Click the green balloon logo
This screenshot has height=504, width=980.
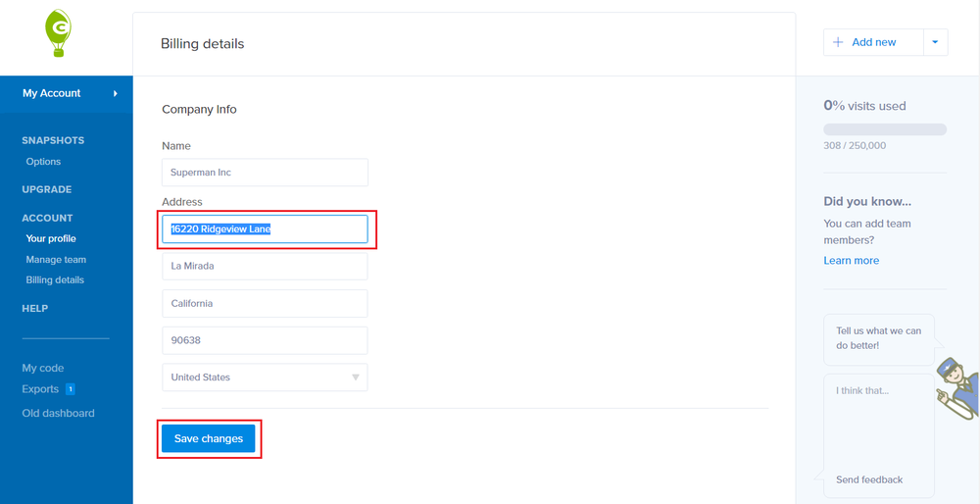[58, 33]
